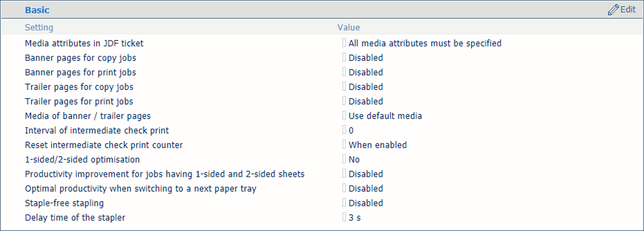The image size is (644, 231).
Task: Click the Setting column header
Action: click(x=39, y=28)
